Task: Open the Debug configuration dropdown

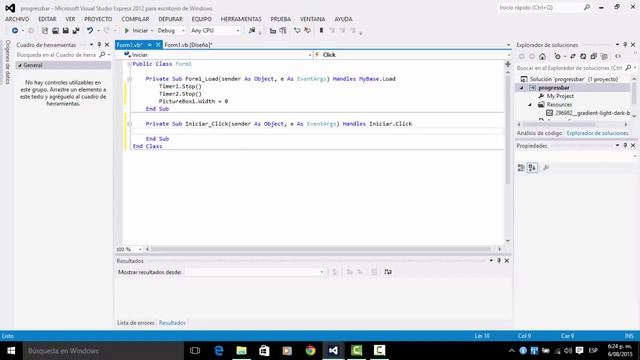Action: tap(183, 31)
